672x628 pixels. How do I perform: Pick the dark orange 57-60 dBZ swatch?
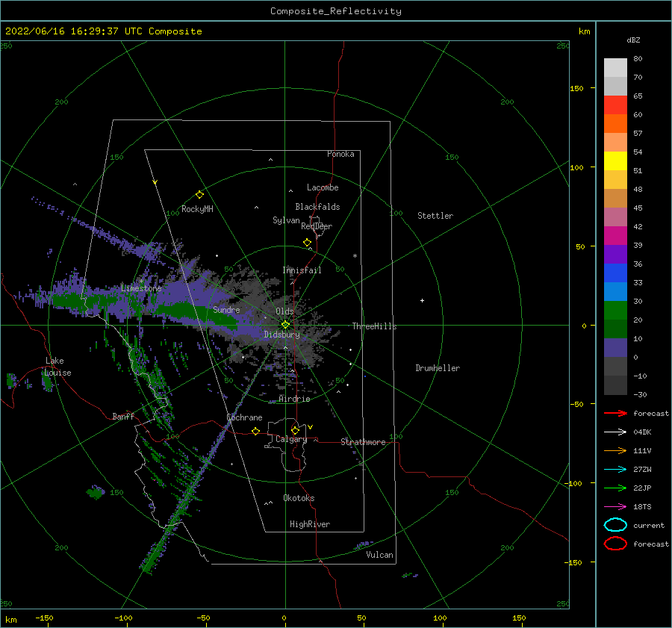pos(615,123)
